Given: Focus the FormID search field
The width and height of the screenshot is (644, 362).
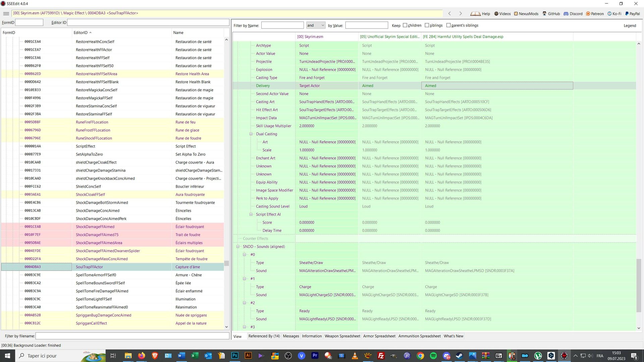Looking at the screenshot, I should click(29, 22).
